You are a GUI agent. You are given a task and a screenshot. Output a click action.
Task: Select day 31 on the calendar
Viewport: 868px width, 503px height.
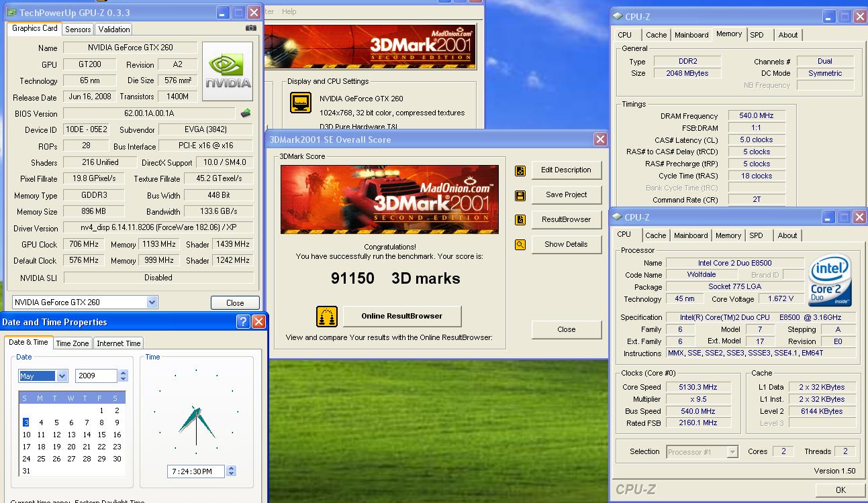coord(26,471)
